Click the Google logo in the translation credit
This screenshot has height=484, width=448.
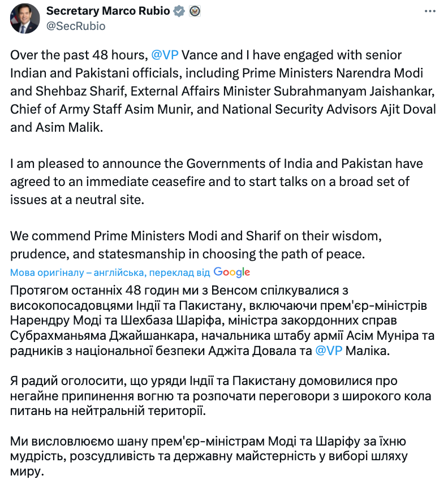pyautogui.click(x=231, y=273)
